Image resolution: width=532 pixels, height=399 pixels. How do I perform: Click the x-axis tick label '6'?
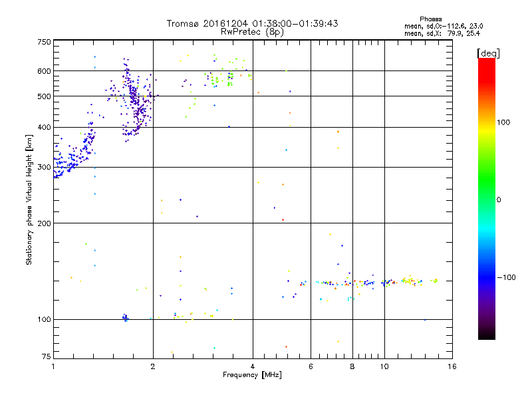coord(311,366)
